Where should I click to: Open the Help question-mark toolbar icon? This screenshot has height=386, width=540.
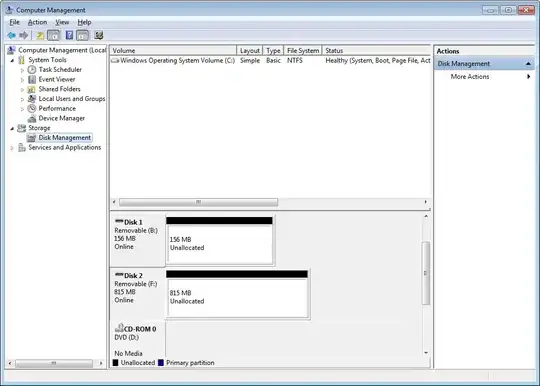tap(69, 35)
